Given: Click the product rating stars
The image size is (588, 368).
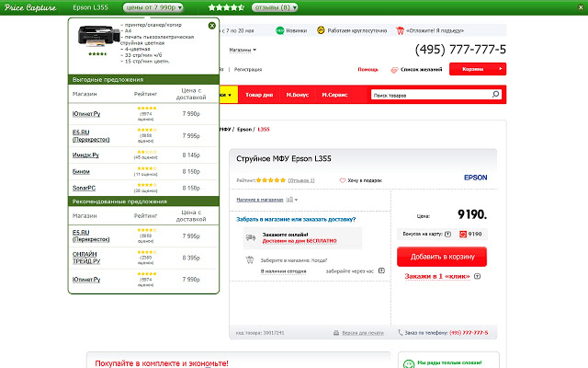Looking at the screenshot, I should (271, 180).
